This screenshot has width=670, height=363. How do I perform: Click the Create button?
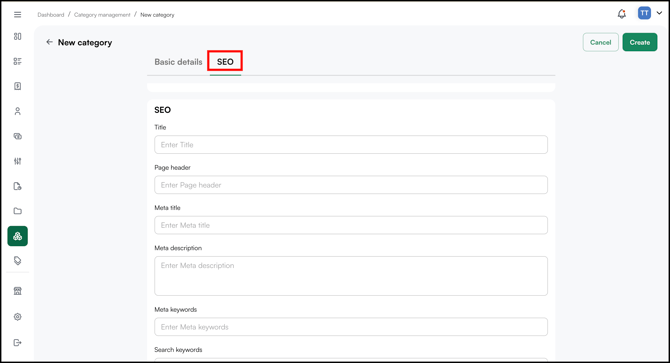640,42
